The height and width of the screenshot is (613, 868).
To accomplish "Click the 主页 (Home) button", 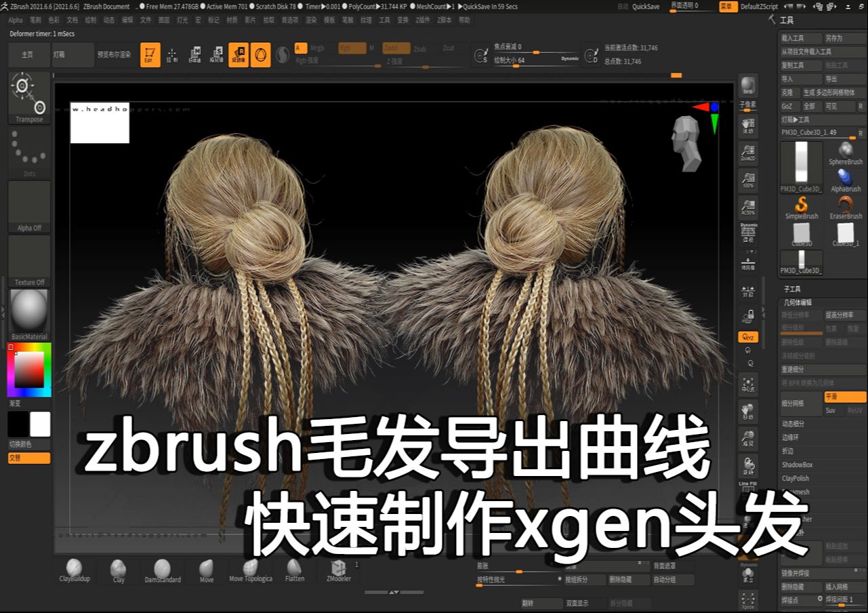I will coord(28,55).
